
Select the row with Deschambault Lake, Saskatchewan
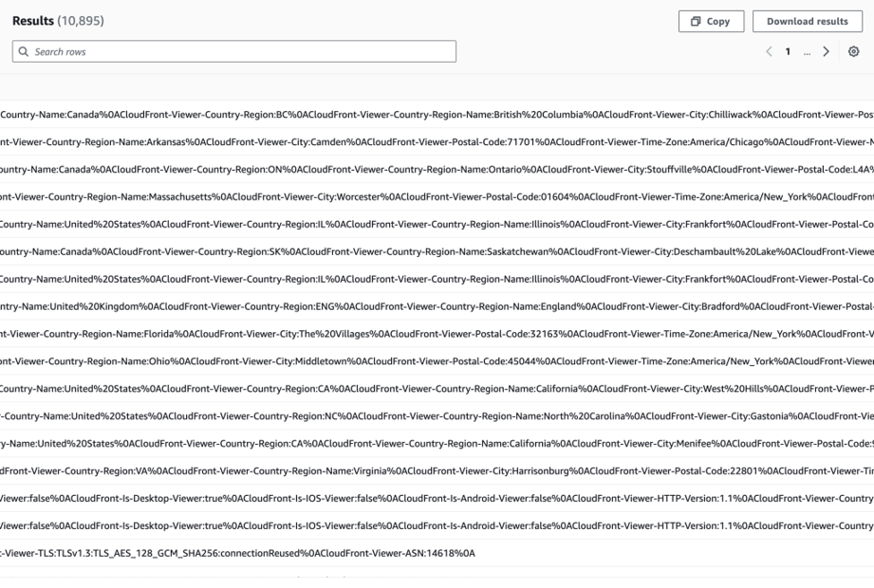437,251
